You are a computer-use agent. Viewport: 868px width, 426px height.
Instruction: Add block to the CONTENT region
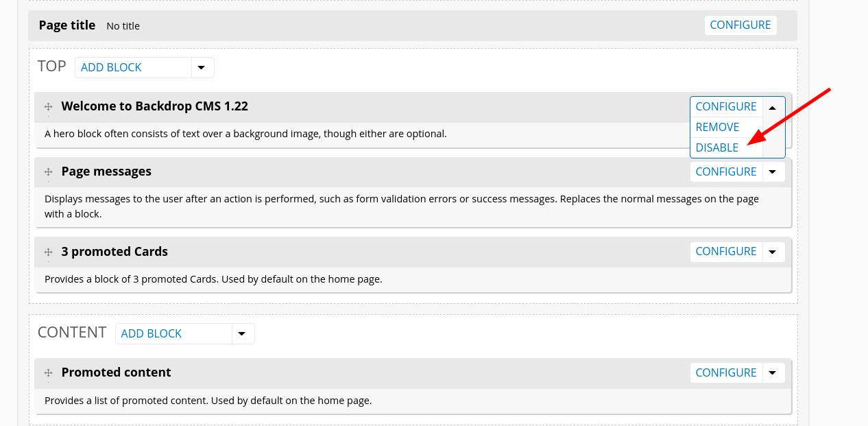click(173, 333)
